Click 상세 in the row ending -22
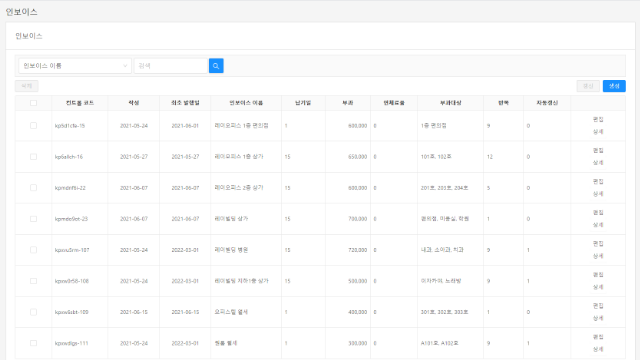The height and width of the screenshot is (360, 640). click(598, 194)
